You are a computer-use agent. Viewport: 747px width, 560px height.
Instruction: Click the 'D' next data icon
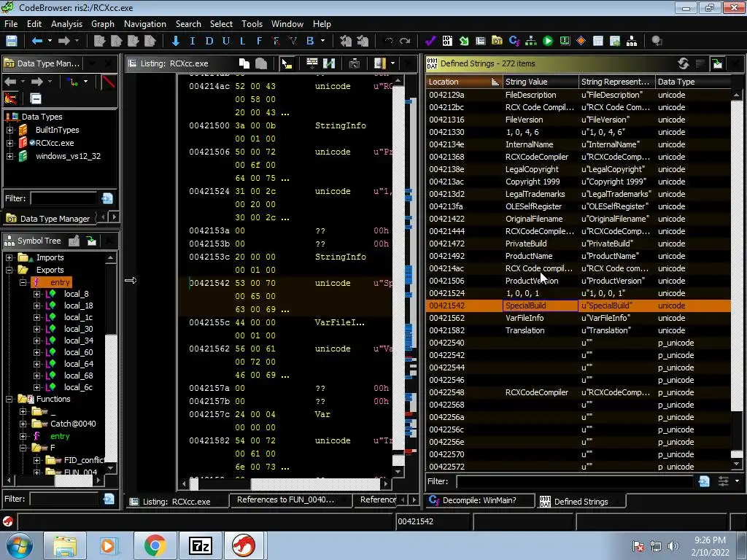point(209,41)
